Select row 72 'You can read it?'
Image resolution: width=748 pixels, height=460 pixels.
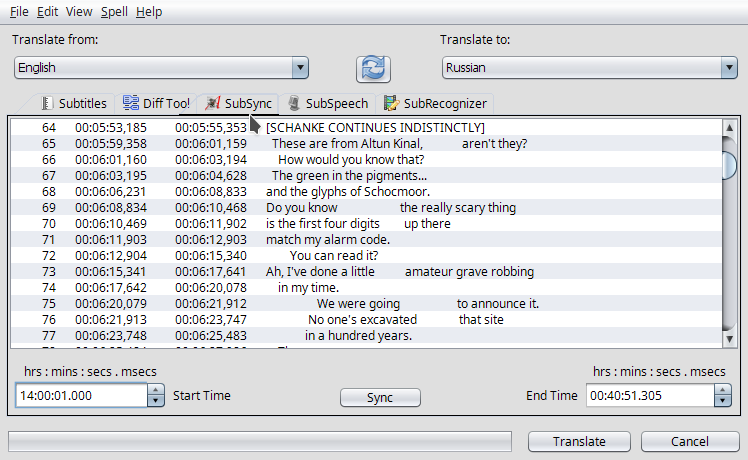[x=366, y=255]
